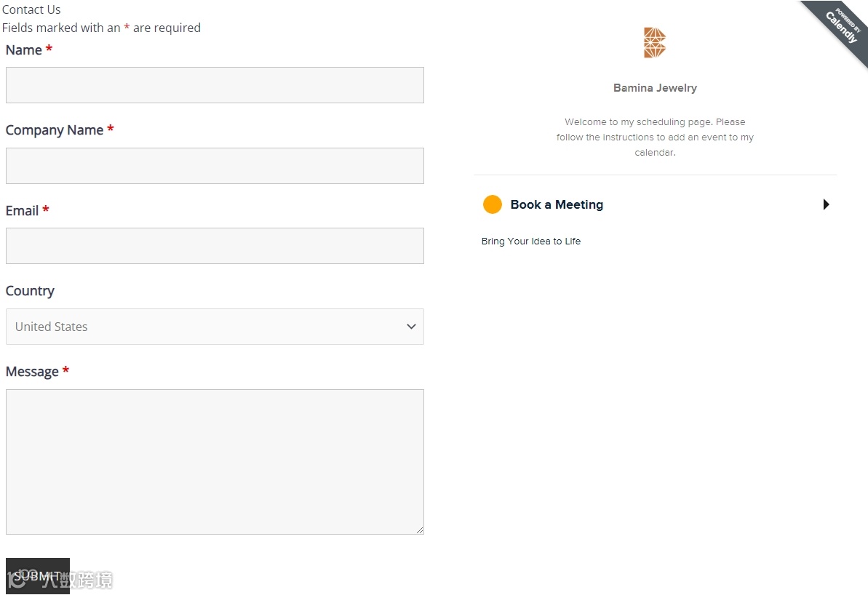Select the Email input field

tap(215, 246)
